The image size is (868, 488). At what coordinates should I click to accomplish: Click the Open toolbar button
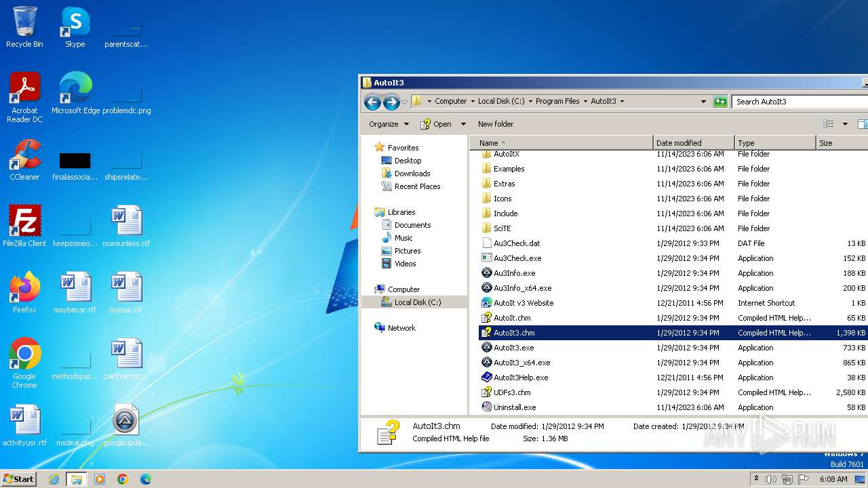(437, 124)
